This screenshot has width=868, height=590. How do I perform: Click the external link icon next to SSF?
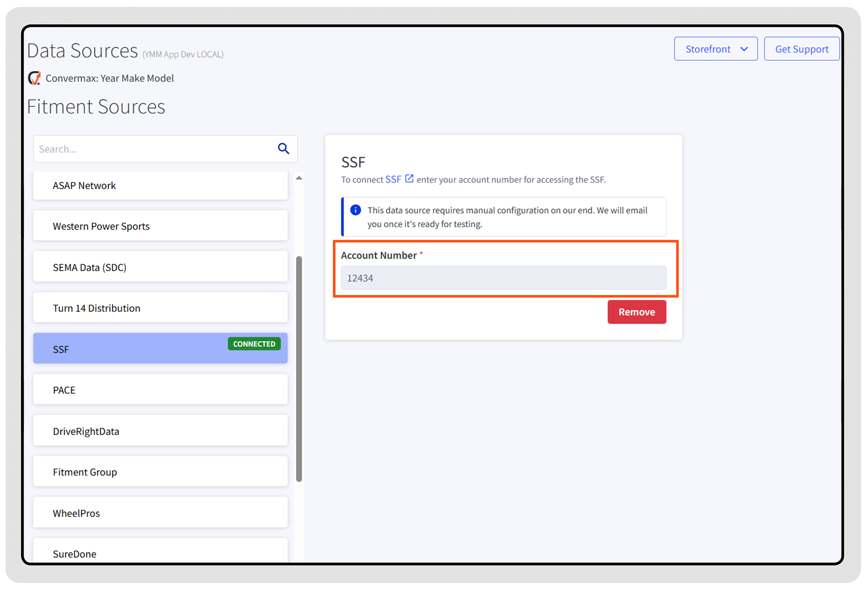pos(409,179)
